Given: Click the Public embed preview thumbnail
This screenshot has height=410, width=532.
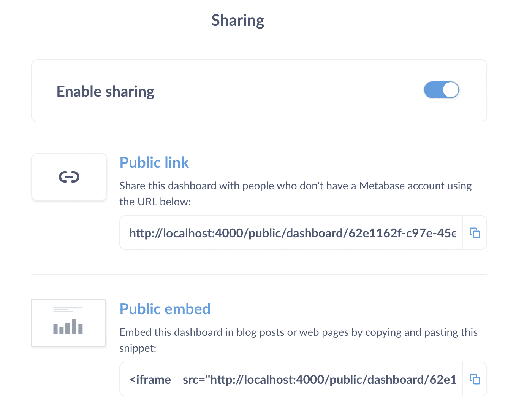Looking at the screenshot, I should click(x=68, y=323).
